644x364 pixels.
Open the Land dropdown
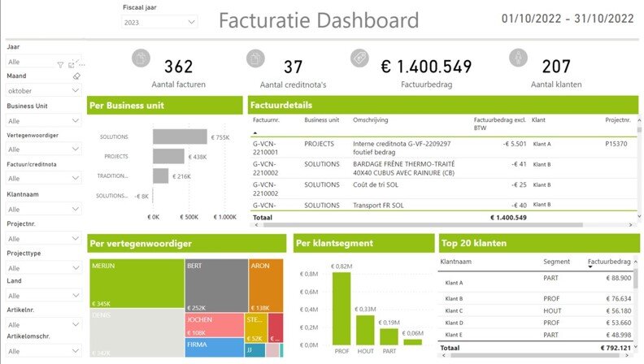[44, 296]
